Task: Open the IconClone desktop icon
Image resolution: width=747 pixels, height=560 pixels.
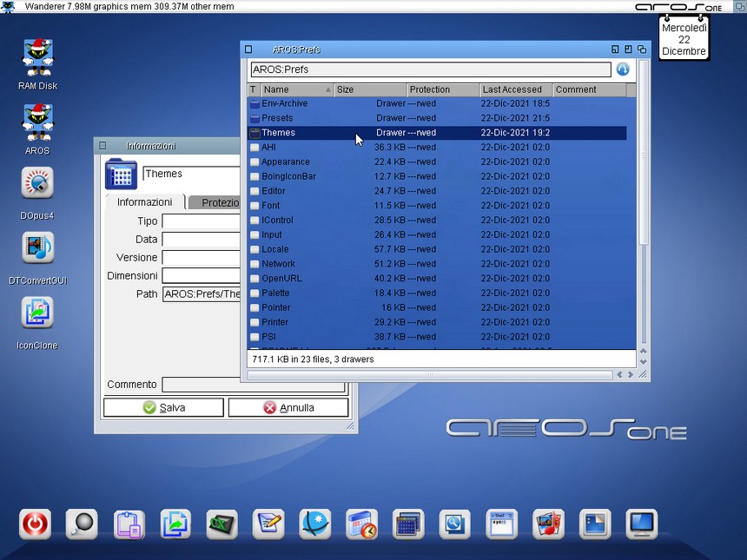Action: click(x=36, y=313)
